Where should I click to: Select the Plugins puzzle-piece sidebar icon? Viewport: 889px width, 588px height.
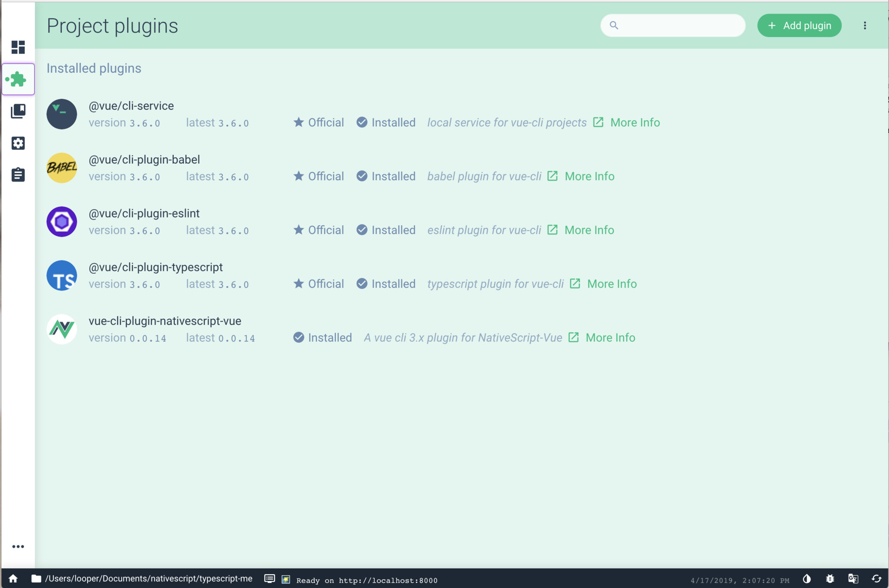click(18, 79)
